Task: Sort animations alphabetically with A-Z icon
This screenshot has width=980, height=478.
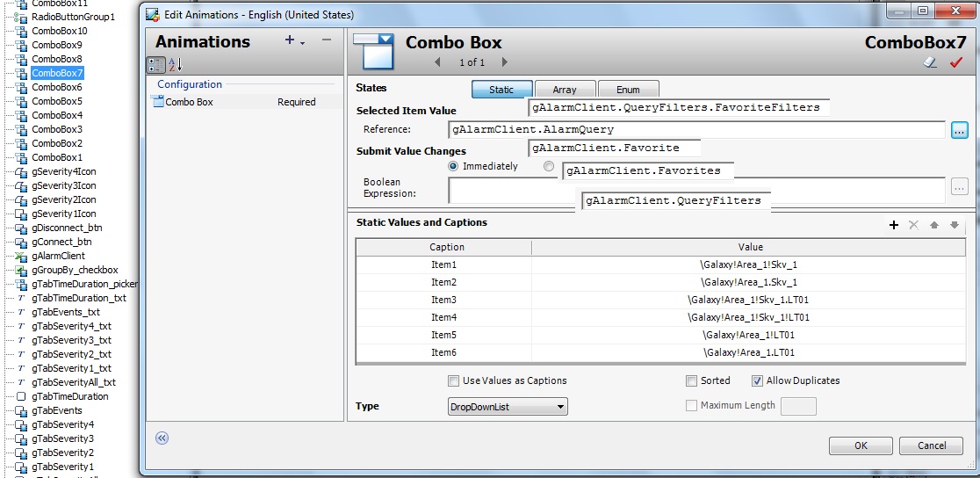Action: [x=174, y=64]
